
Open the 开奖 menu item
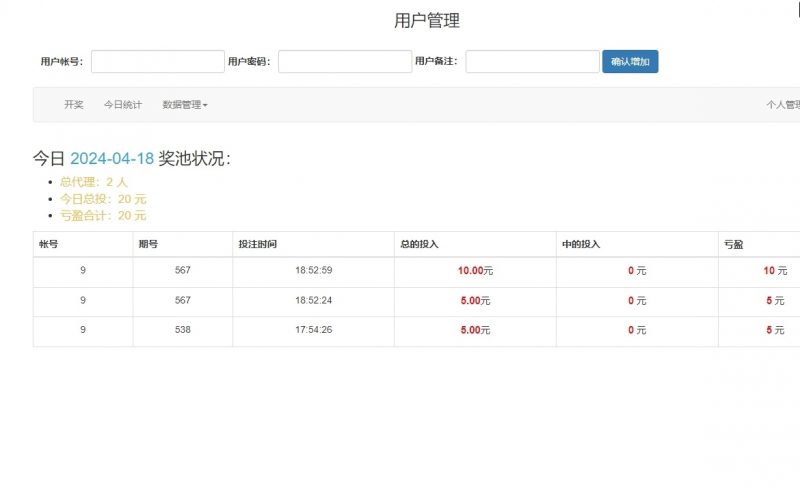74,105
